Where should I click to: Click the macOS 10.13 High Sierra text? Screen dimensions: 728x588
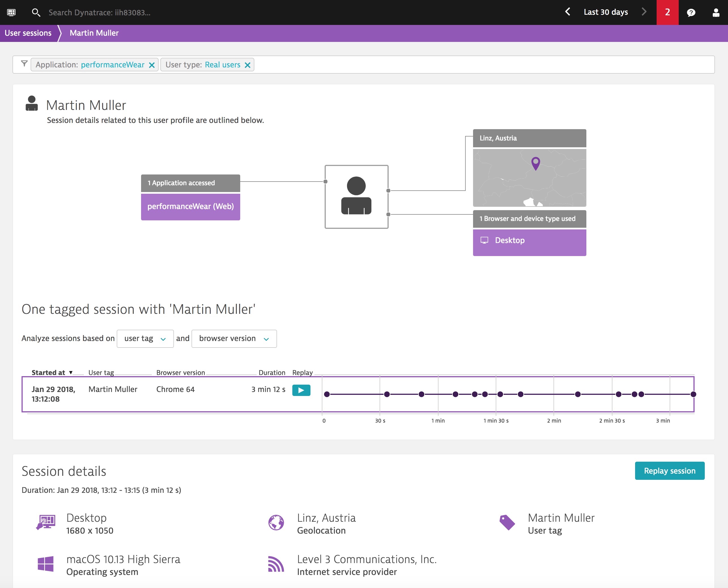[x=123, y=559]
